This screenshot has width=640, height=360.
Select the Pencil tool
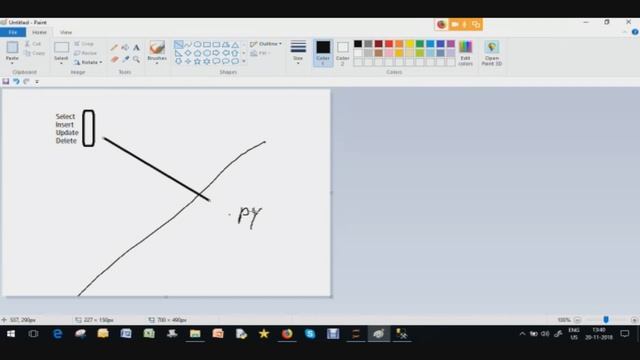[x=114, y=48]
